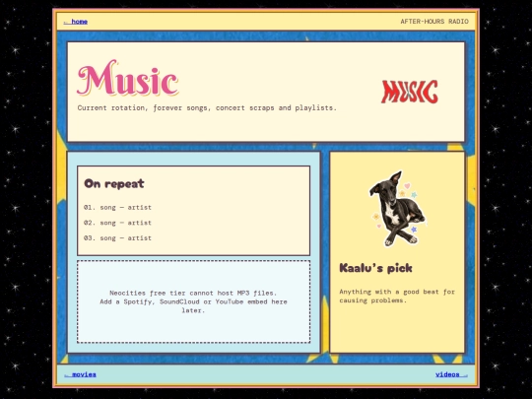Open the home link
The image size is (532, 399).
[76, 22]
